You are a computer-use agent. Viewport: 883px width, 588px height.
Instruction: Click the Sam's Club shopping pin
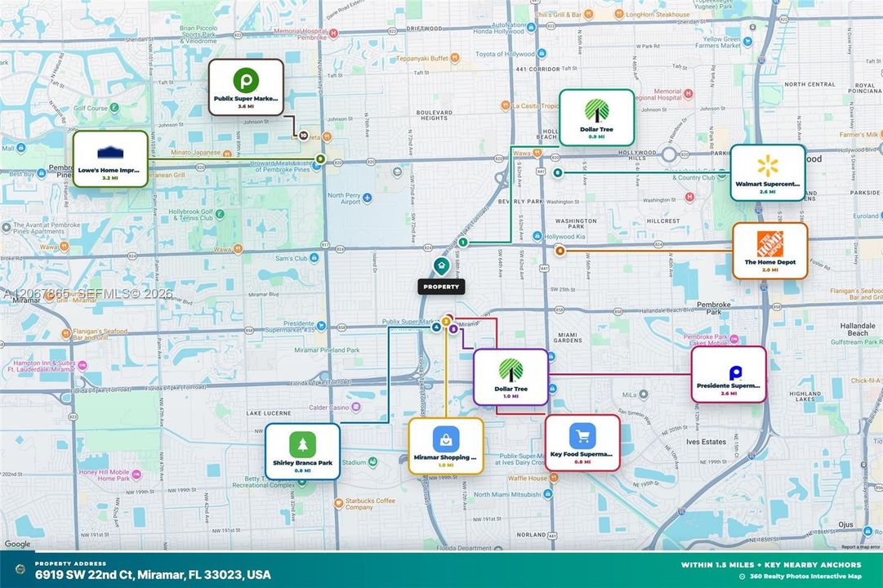[314, 258]
